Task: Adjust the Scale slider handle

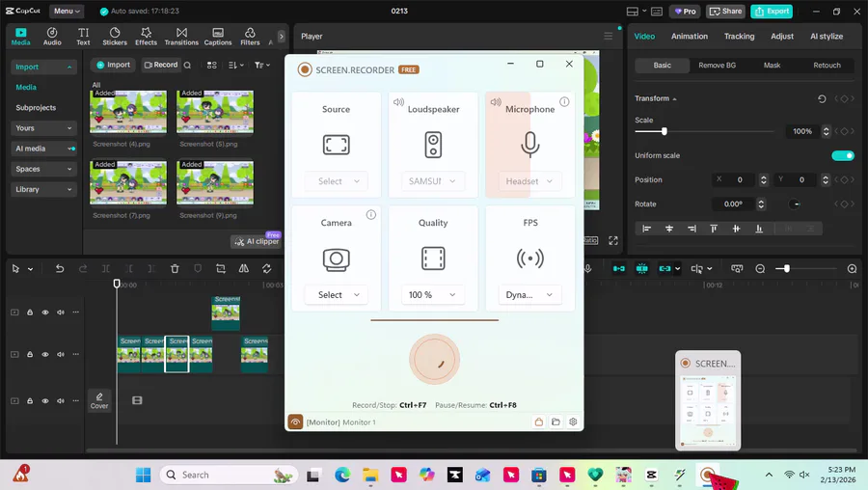Action: [665, 131]
